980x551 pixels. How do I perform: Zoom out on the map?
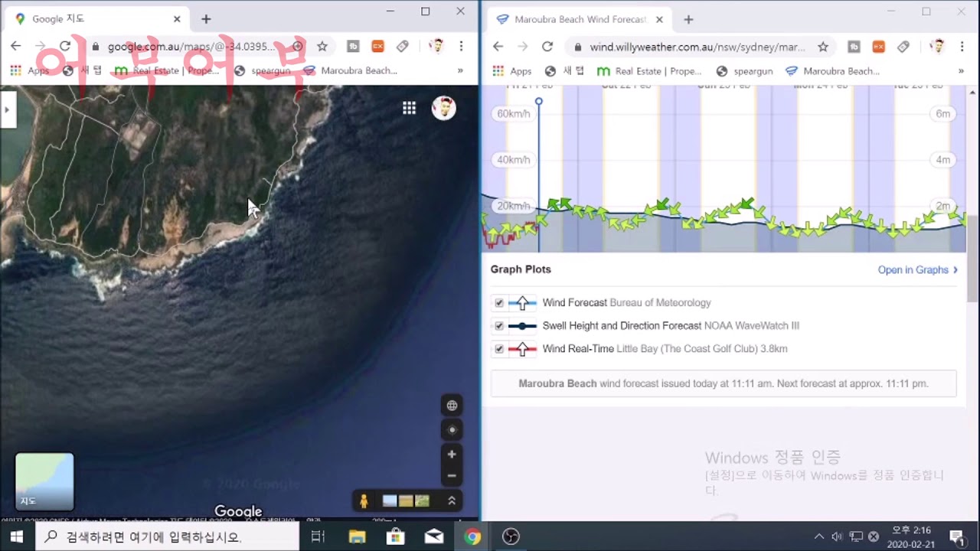(x=452, y=475)
